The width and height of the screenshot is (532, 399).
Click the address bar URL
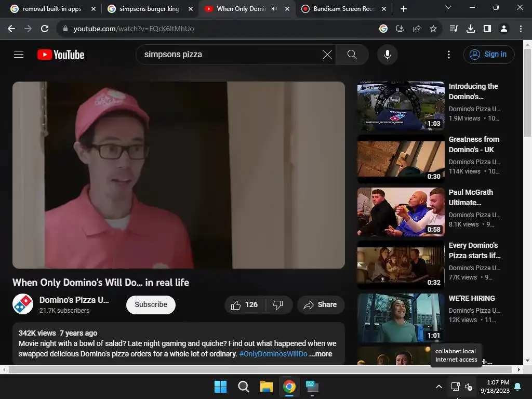(x=134, y=29)
